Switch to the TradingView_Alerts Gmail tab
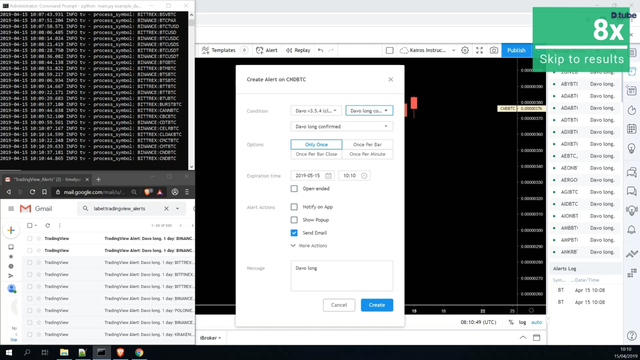The image size is (640, 360). (x=47, y=179)
